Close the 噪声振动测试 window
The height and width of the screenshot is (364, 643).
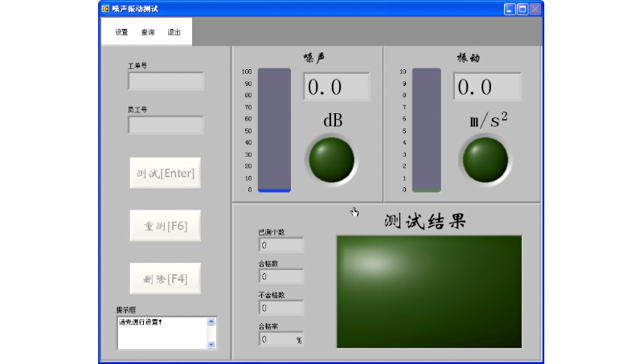coord(535,9)
